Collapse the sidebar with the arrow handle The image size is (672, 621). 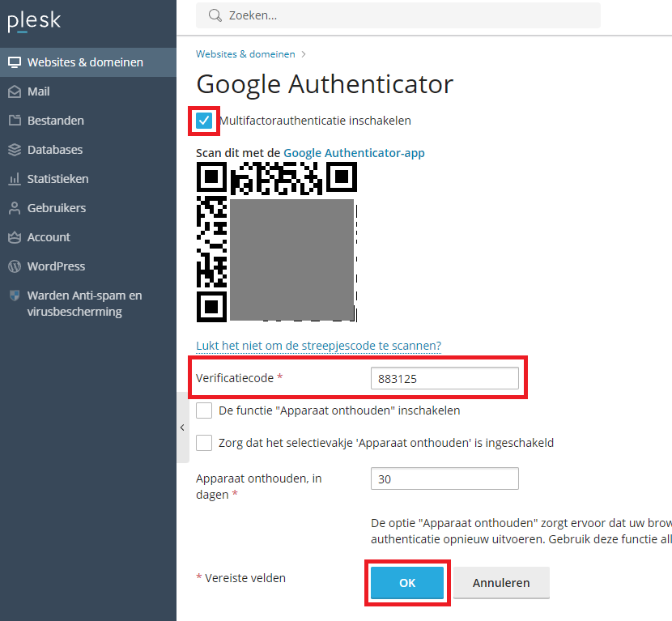pyautogui.click(x=182, y=427)
